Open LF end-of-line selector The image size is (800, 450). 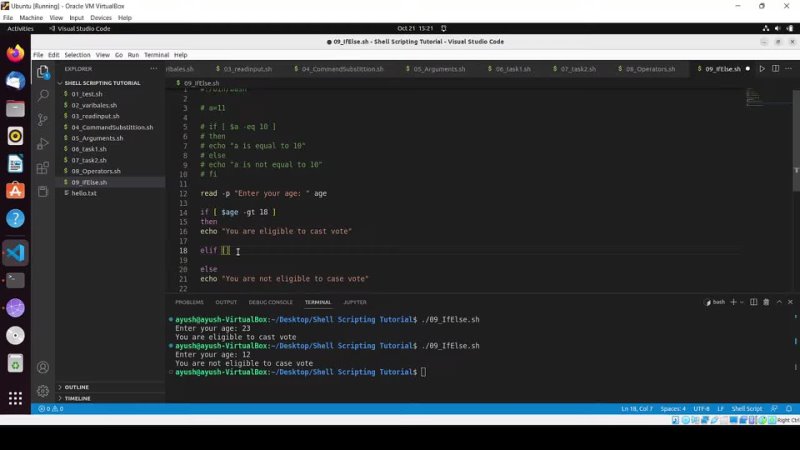(x=720, y=409)
